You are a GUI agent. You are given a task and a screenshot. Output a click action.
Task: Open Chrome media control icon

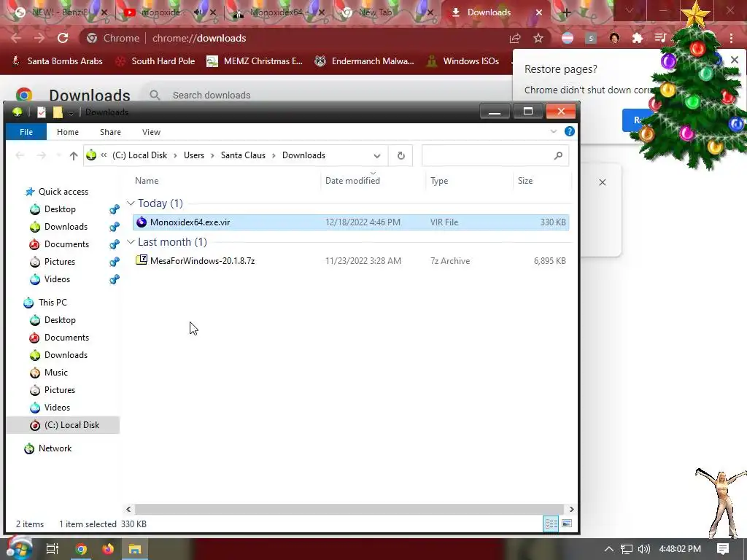(x=659, y=38)
